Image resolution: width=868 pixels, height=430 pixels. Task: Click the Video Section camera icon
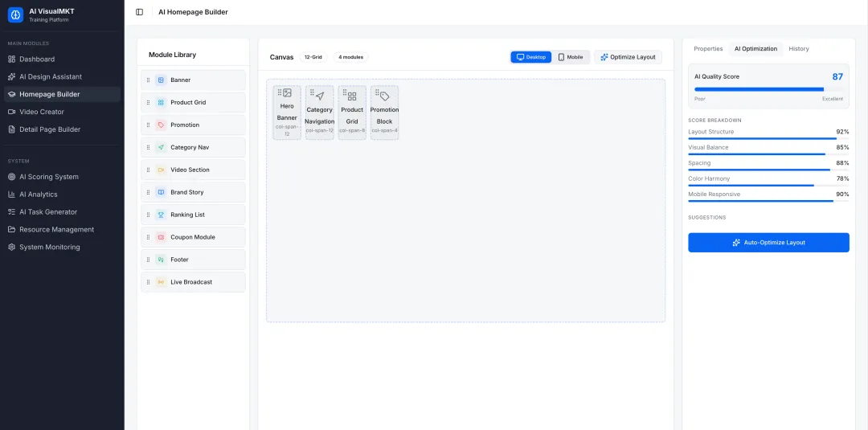[161, 170]
